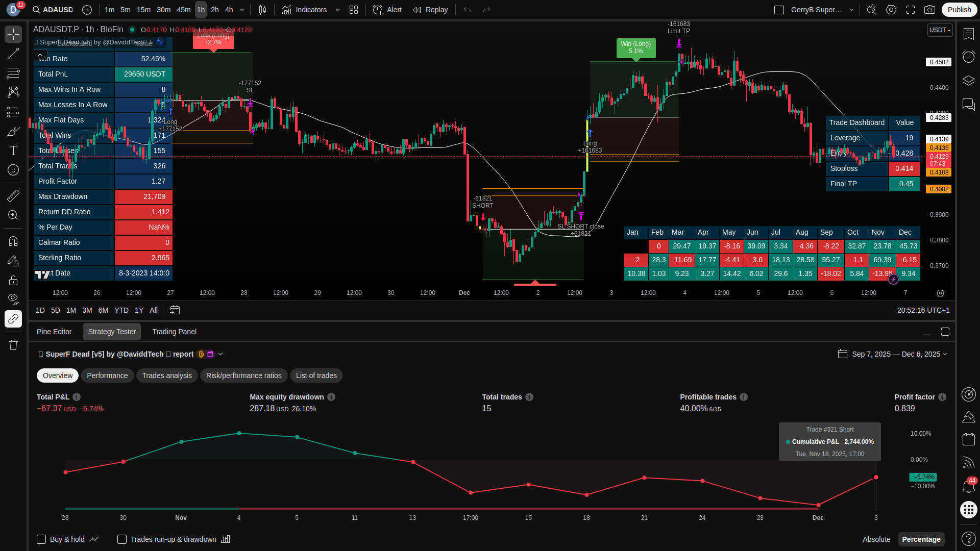Check Trades run-up & drawdown box
The image size is (980, 551).
pos(122,539)
